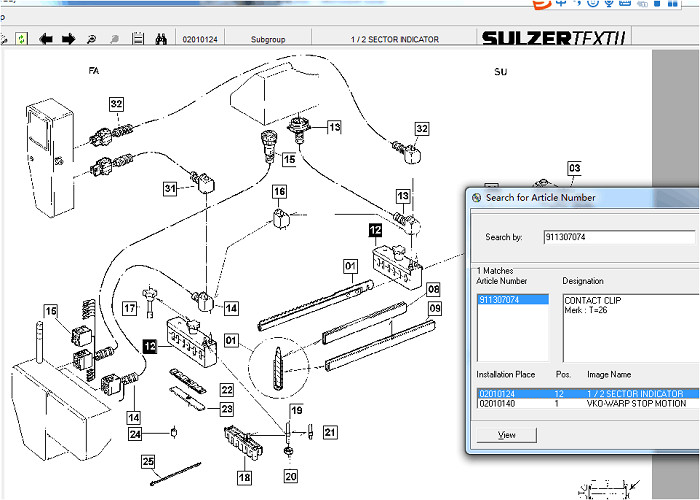Click the 02010124 code field in toolbar
700x500 pixels.
click(x=200, y=39)
